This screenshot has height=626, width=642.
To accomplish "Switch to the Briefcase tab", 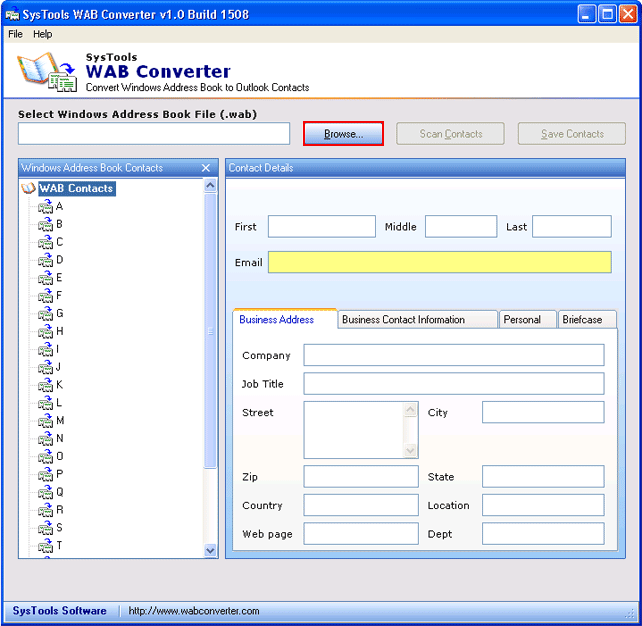I will [x=587, y=320].
